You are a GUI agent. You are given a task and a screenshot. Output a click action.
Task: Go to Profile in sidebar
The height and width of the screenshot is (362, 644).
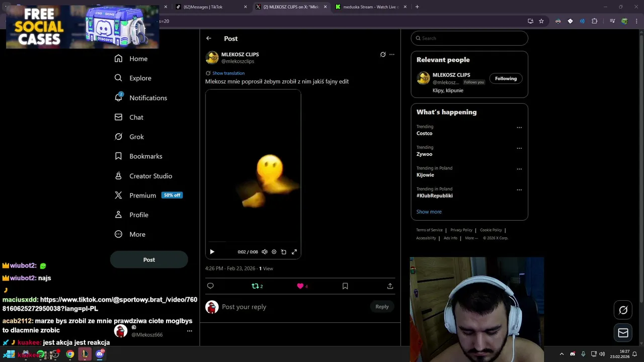click(x=131, y=215)
